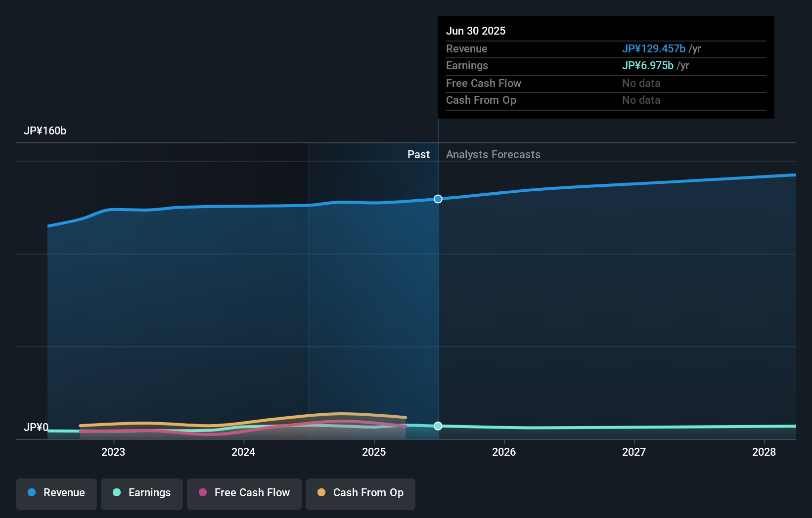The height and width of the screenshot is (518, 812).
Task: Click the Jun 30 2025 tooltip date
Action: [x=476, y=31]
